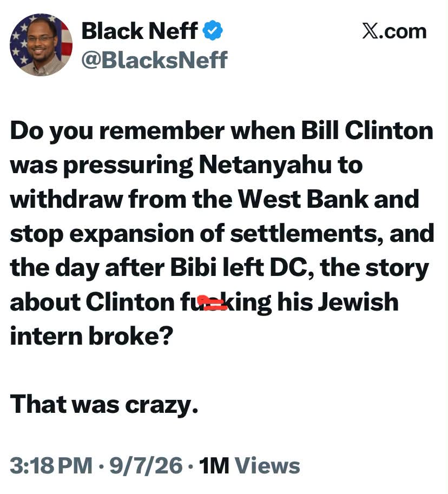Click "That was crazy." closing line
This screenshot has height=494, width=448.
[104, 405]
